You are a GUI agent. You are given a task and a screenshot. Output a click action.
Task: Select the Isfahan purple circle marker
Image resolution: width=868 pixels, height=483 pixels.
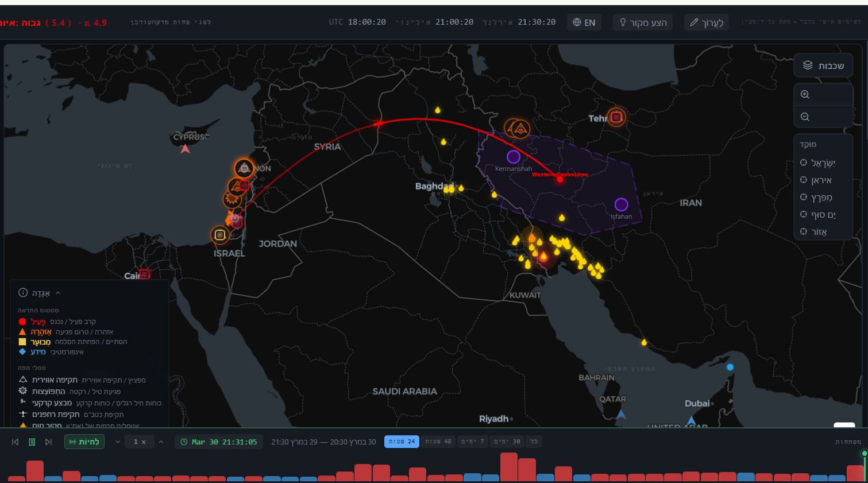(621, 204)
